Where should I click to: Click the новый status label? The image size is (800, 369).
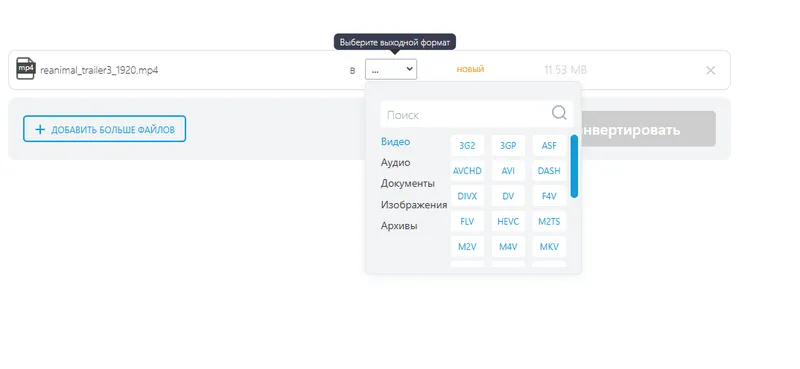pos(470,69)
